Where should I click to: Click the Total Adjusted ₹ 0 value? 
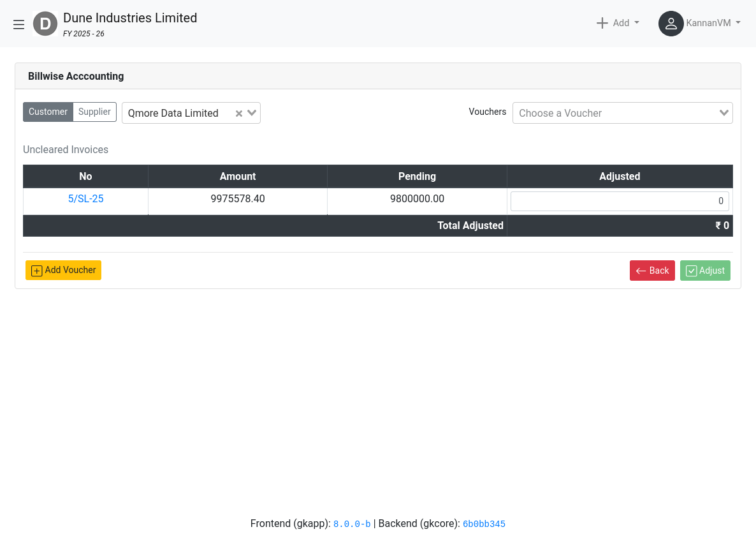tap(722, 226)
